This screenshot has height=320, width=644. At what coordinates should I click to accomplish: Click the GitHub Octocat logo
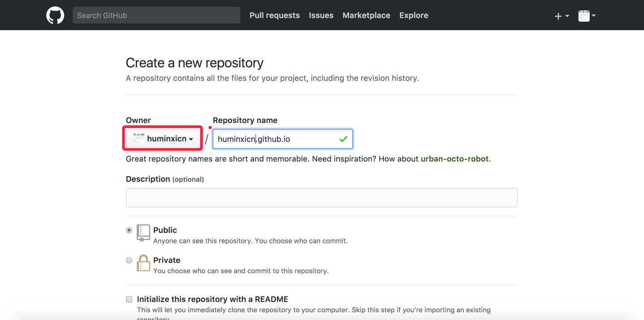point(55,15)
